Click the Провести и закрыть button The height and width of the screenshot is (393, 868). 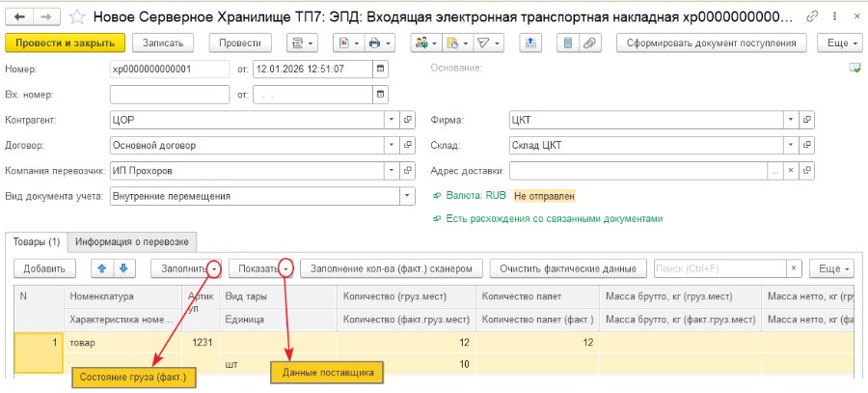coord(65,42)
